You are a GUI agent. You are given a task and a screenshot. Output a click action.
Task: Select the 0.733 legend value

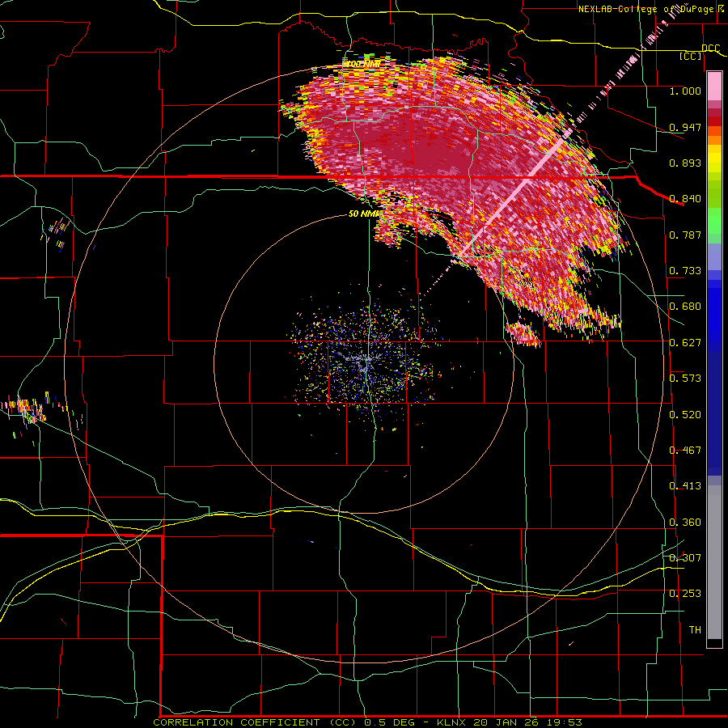point(685,271)
